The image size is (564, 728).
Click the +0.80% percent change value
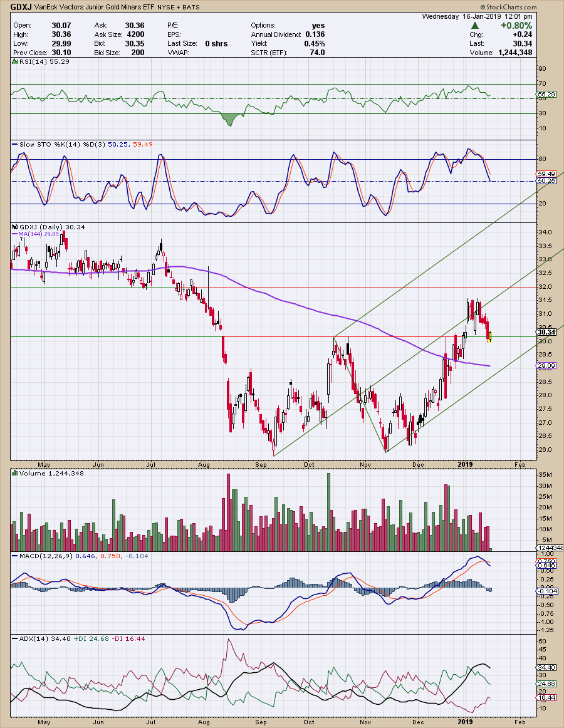point(516,26)
